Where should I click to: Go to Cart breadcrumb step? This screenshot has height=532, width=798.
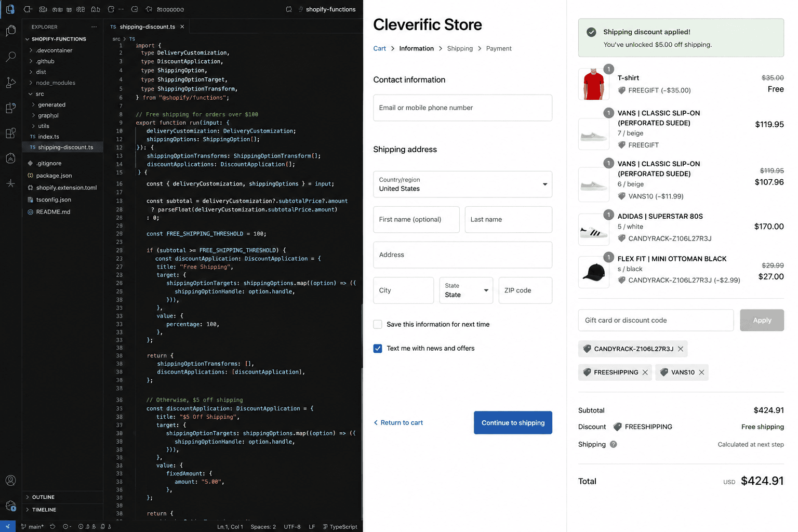point(379,48)
